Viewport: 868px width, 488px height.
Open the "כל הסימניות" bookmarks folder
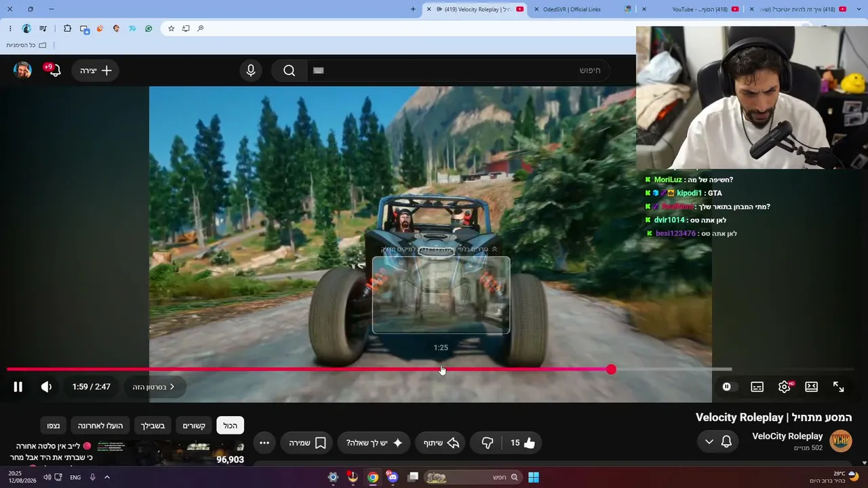[x=26, y=45]
